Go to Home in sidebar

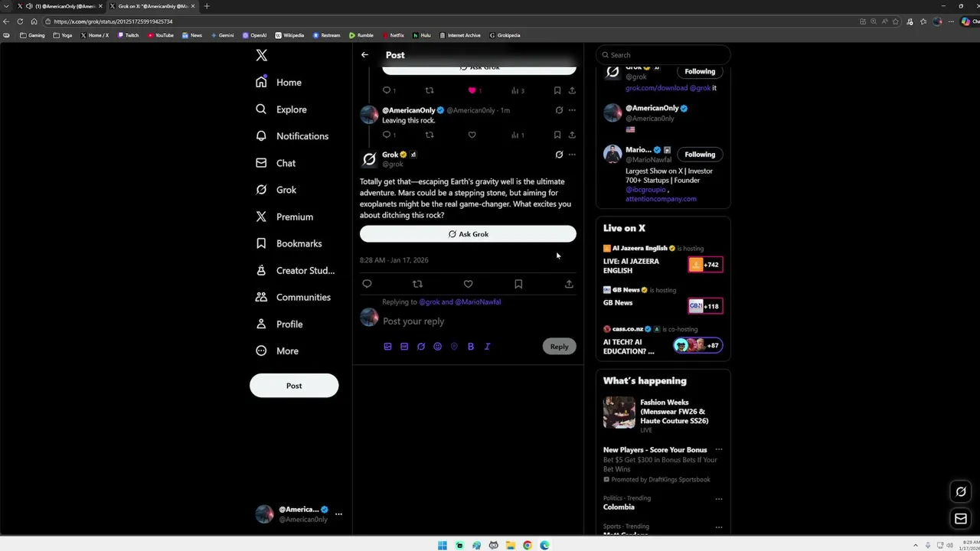[280, 83]
